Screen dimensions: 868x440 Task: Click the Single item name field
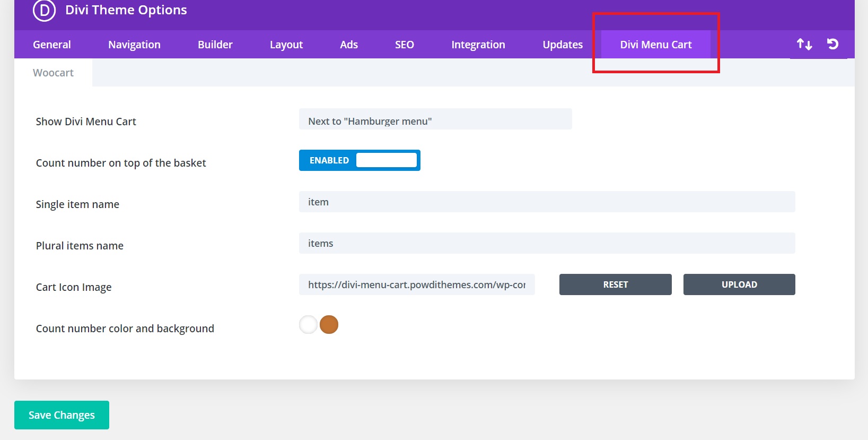pos(547,202)
